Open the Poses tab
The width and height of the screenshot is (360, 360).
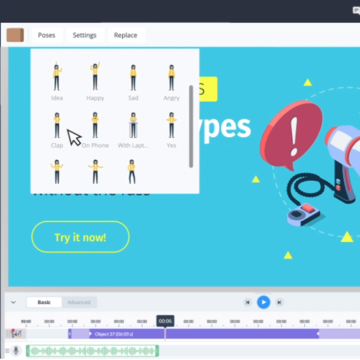click(x=46, y=35)
